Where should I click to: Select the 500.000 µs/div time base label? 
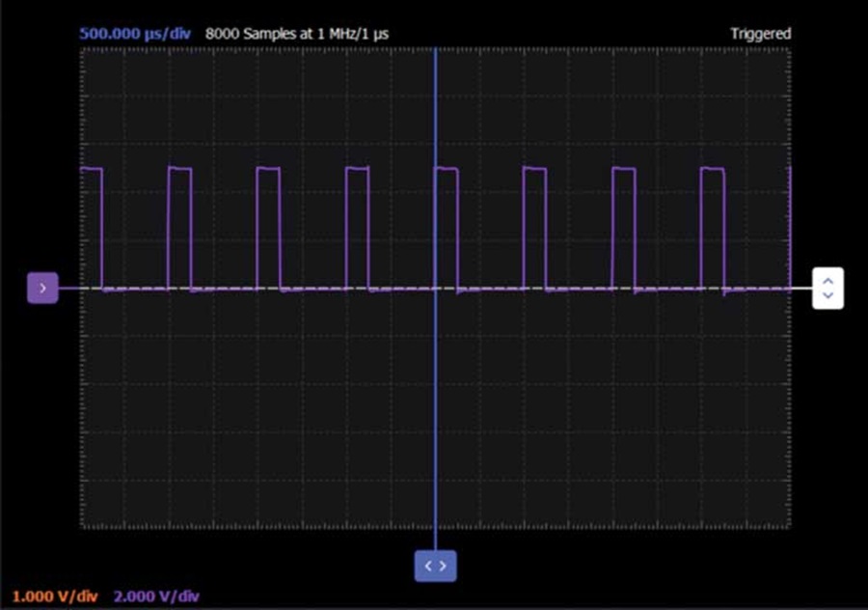tap(135, 34)
